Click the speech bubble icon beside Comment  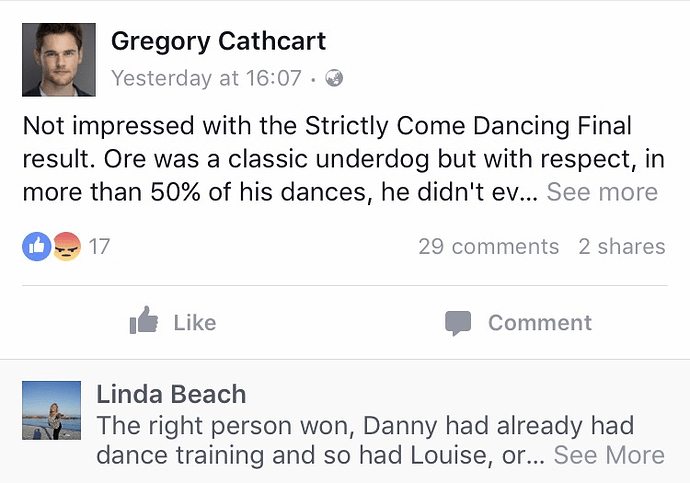(458, 323)
